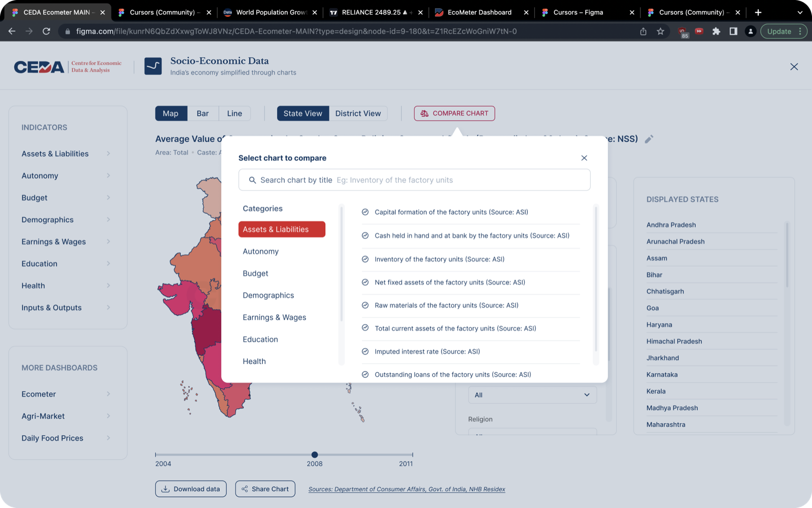Image resolution: width=812 pixels, height=508 pixels.
Task: Select District View
Action: (358, 114)
